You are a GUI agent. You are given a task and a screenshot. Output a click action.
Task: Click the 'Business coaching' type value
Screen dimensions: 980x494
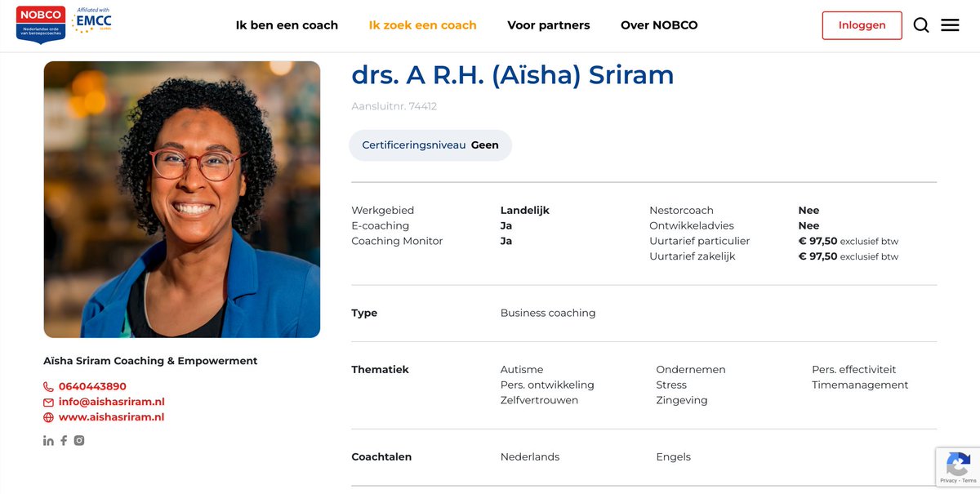click(548, 314)
